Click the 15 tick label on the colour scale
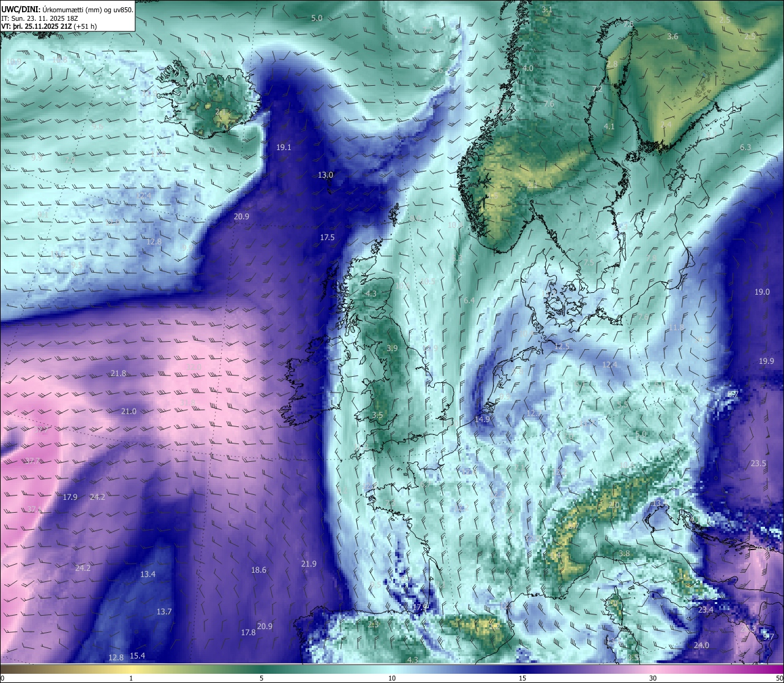 (522, 678)
